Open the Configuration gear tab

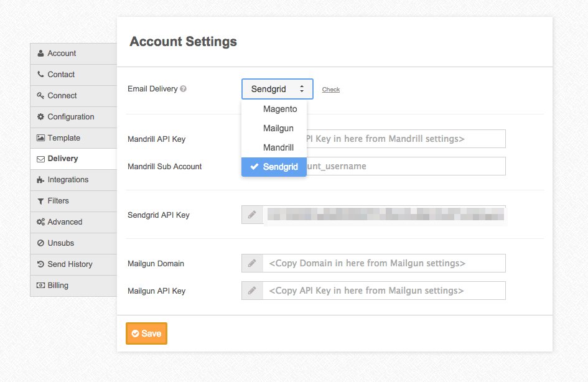pos(73,117)
